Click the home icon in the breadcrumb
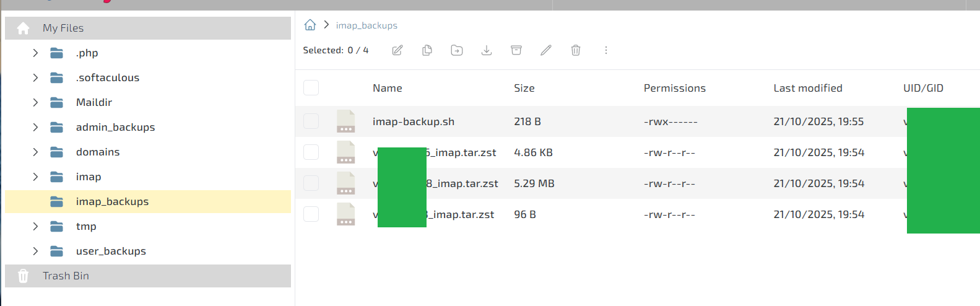 [x=310, y=25]
